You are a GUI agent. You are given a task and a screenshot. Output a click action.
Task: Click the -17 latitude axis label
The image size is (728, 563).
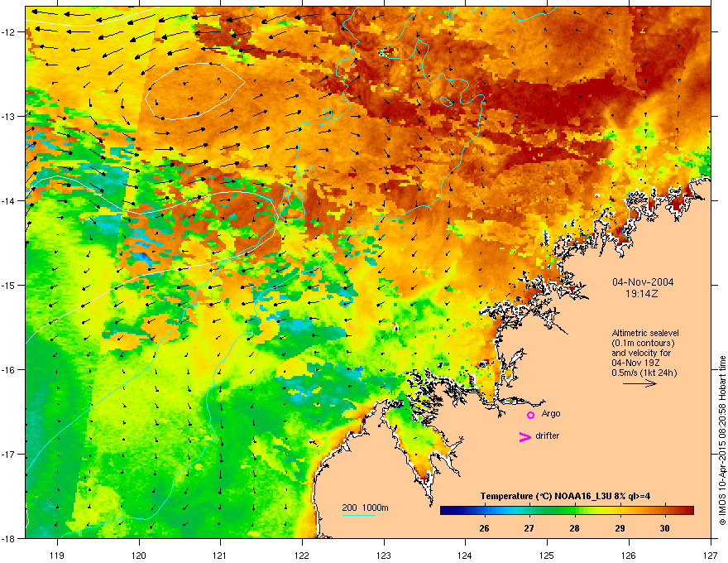tap(9, 454)
